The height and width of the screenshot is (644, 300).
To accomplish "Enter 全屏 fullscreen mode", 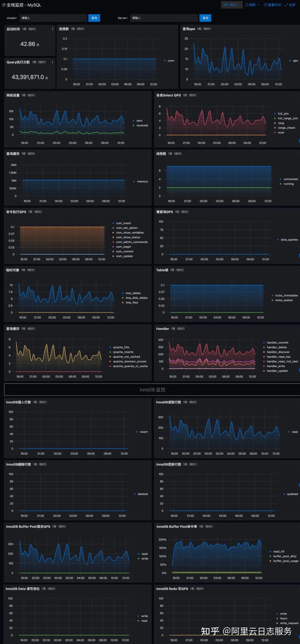I will tap(290, 5).
